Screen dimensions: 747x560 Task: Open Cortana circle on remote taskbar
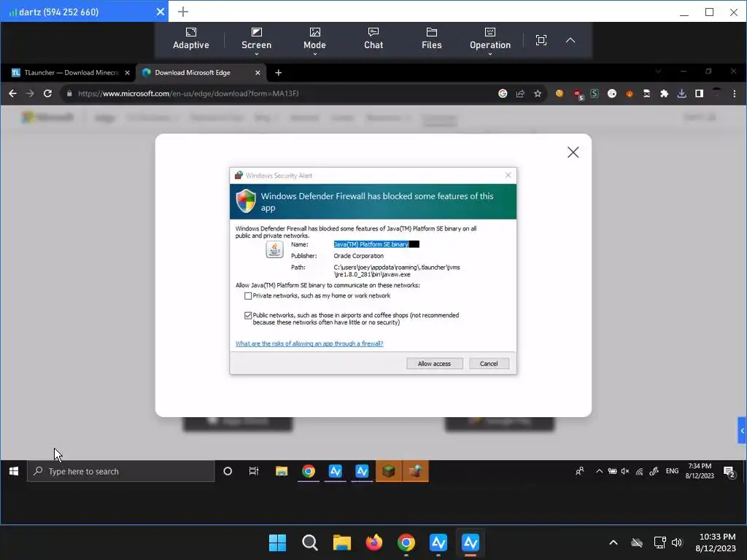(x=228, y=471)
